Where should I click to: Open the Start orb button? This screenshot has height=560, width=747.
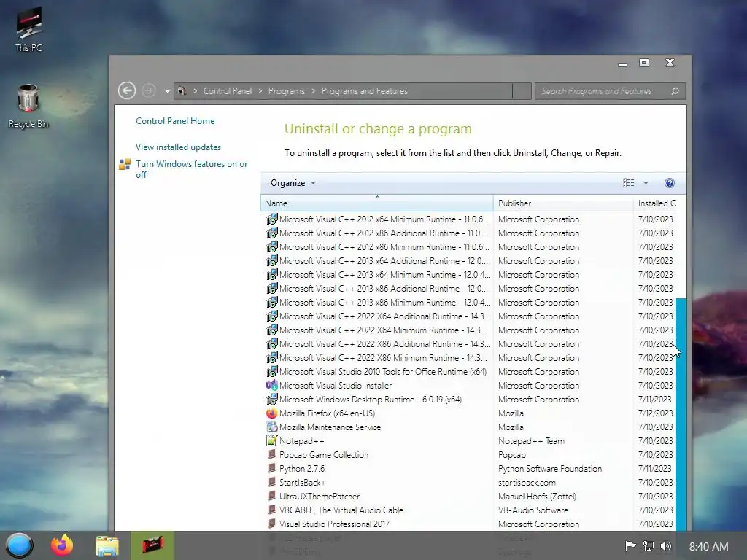coord(20,545)
